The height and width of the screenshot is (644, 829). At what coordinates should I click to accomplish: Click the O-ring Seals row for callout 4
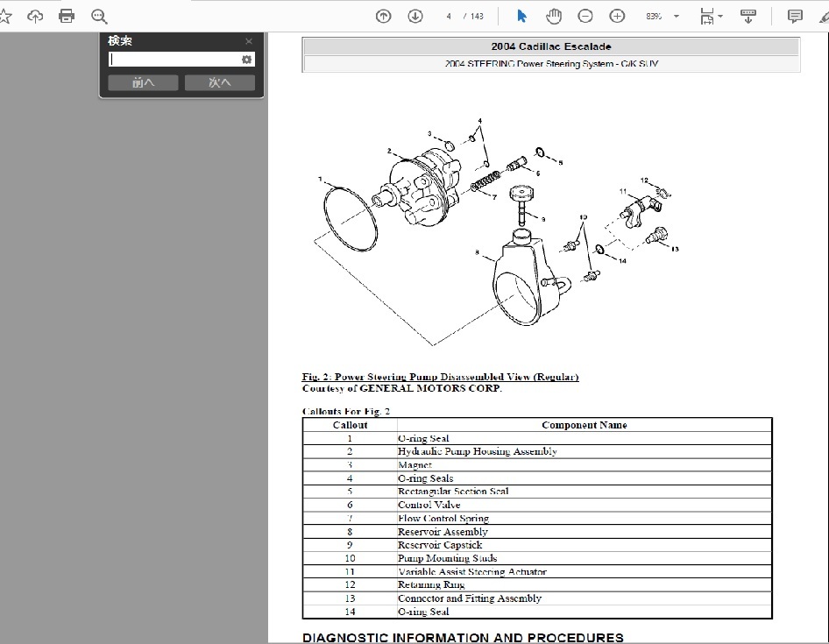(x=537, y=478)
